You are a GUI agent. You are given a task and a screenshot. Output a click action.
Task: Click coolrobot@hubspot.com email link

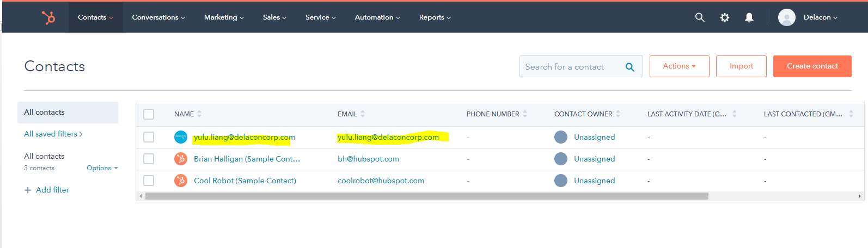(x=381, y=181)
